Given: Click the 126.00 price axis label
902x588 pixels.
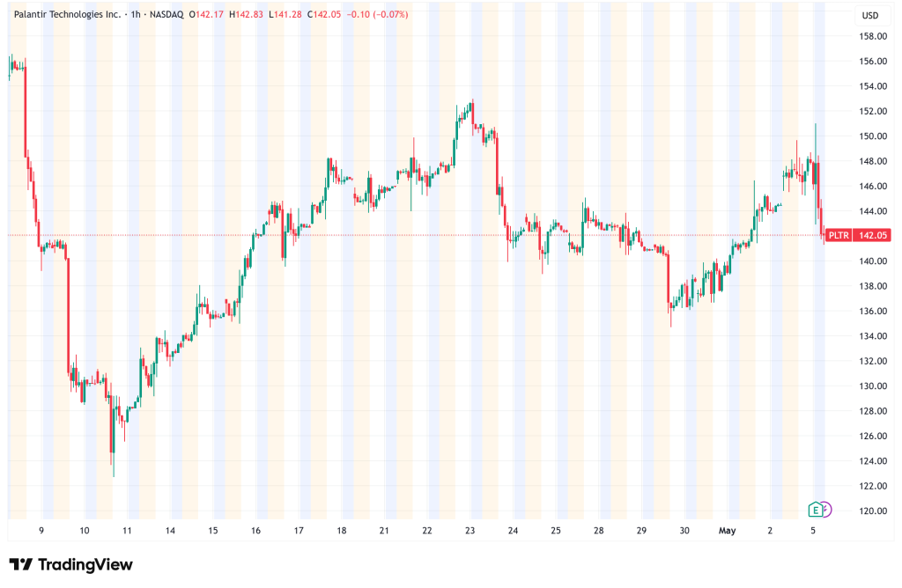Looking at the screenshot, I should [873, 437].
